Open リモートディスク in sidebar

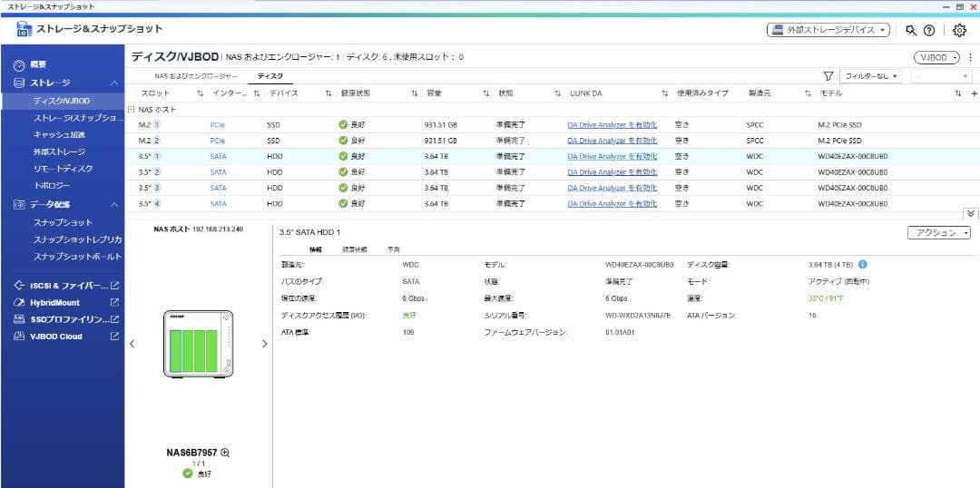pos(64,168)
